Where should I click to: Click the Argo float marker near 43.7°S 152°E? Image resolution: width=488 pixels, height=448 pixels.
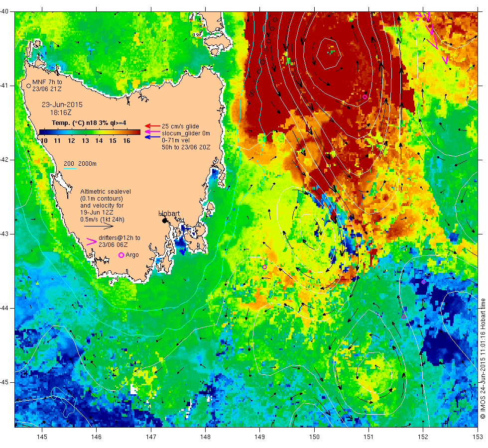pyautogui.click(x=423, y=282)
